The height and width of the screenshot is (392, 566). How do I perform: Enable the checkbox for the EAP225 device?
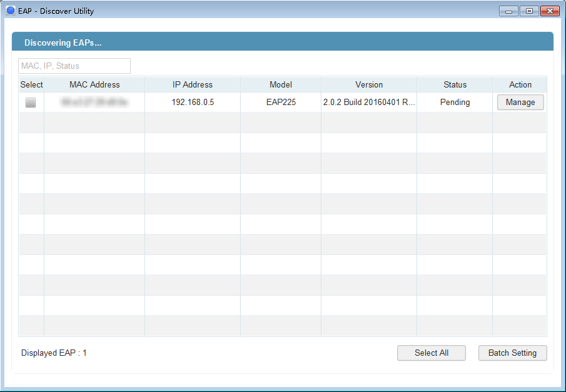pyautogui.click(x=31, y=102)
